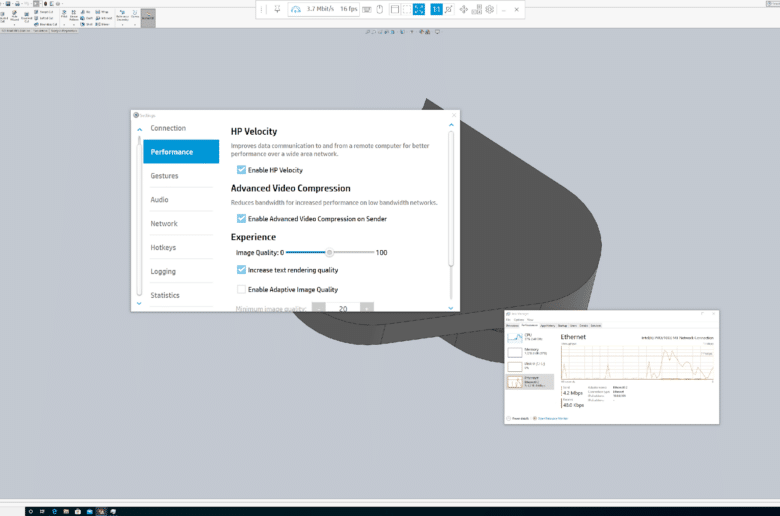Uncheck Increase text rendering quality
The image size is (780, 516).
pos(241,270)
